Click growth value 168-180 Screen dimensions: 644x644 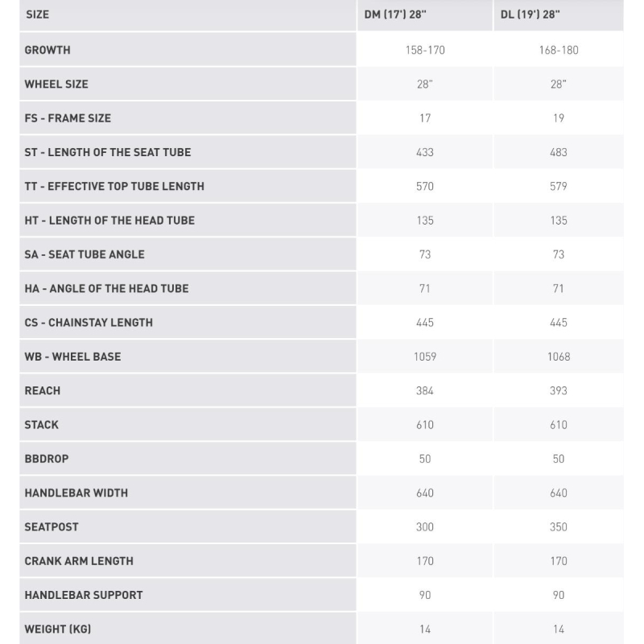point(559,50)
